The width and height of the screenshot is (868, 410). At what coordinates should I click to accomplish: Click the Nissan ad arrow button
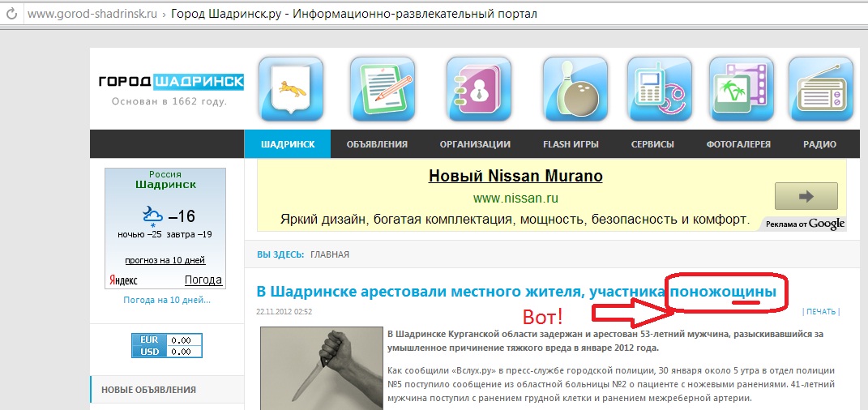pos(806,196)
